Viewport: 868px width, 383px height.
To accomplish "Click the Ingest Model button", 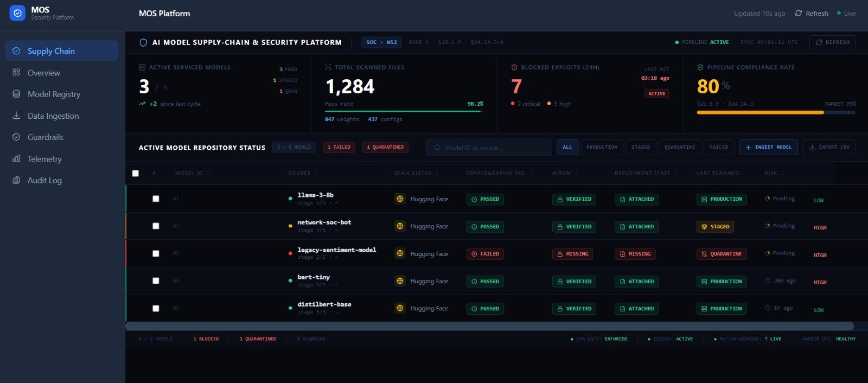I will (x=768, y=147).
